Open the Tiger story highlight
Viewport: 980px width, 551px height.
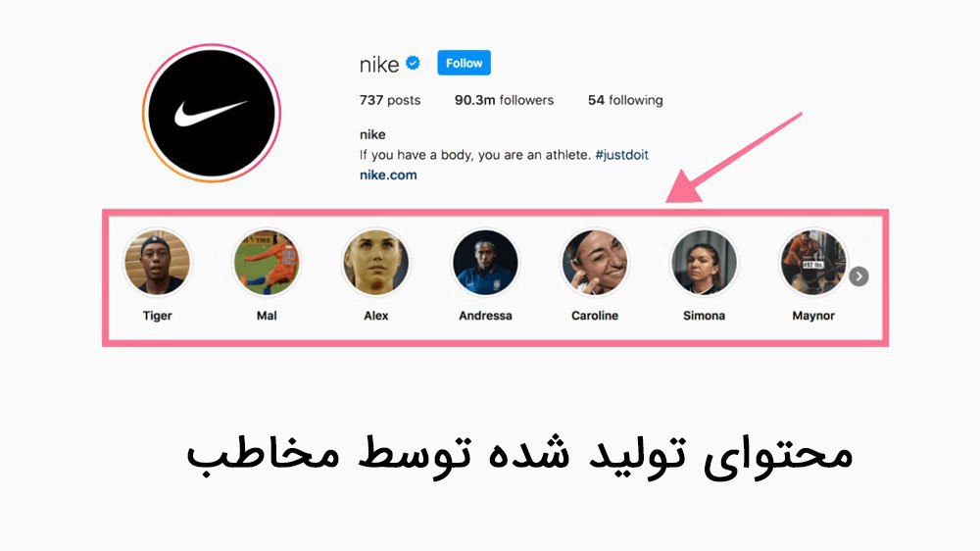(157, 262)
